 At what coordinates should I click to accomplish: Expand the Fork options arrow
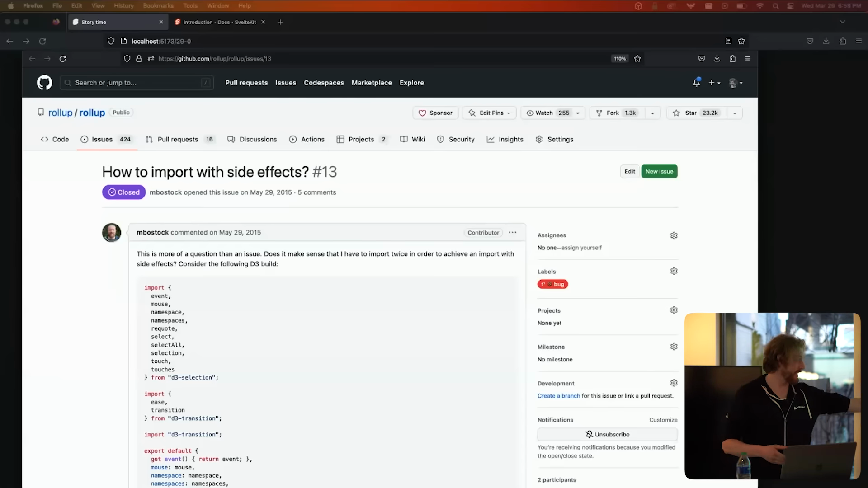[652, 113]
